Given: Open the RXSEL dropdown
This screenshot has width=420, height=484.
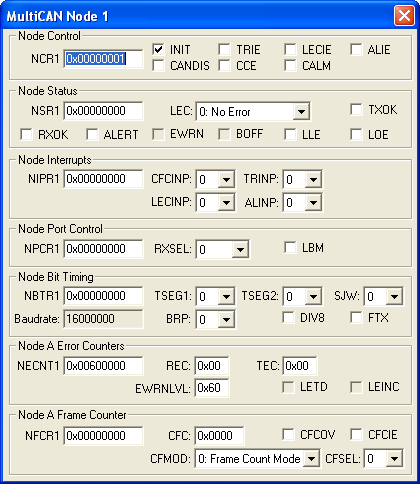Looking at the screenshot, I should [223, 249].
